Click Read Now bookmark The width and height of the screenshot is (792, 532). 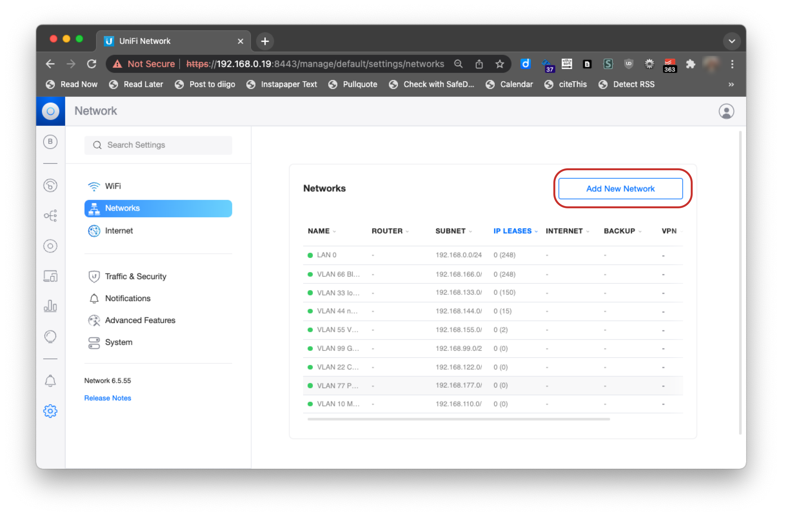72,84
